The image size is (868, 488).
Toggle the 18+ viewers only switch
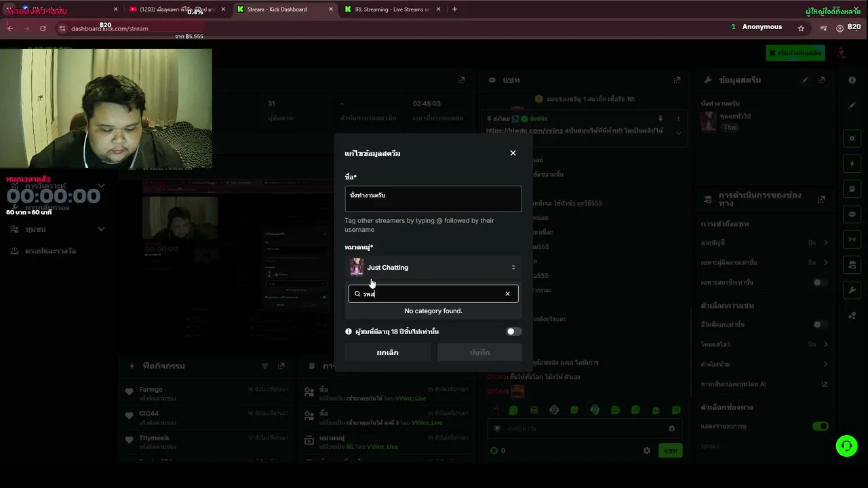point(514,331)
